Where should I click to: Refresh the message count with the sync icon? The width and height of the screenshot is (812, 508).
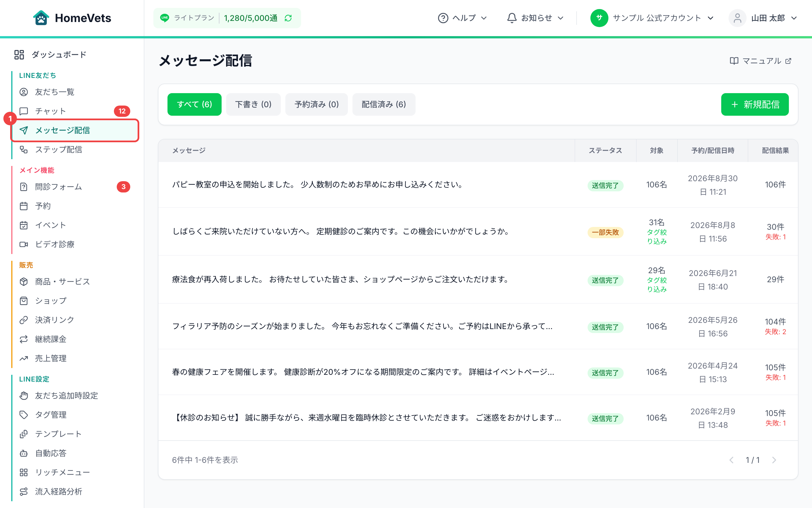[288, 18]
